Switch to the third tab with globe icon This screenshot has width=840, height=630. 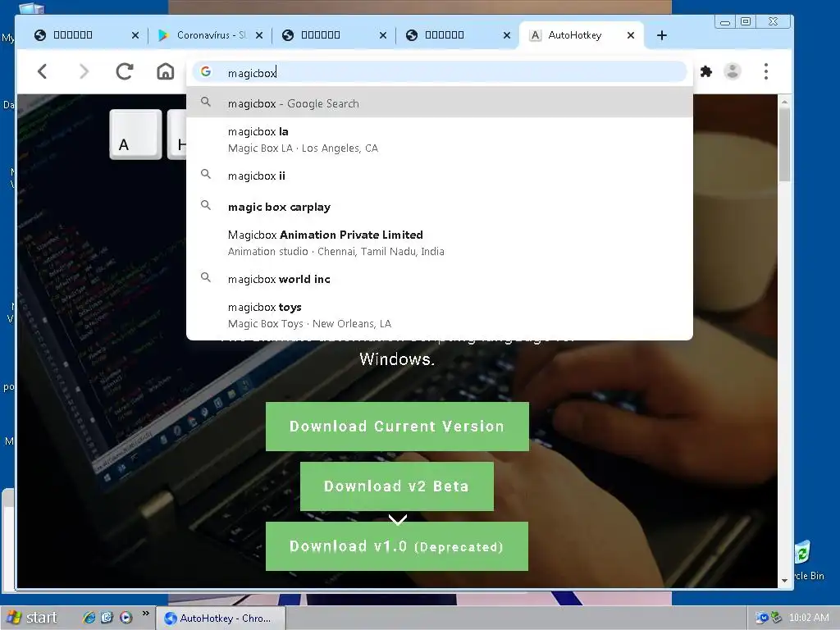333,35
